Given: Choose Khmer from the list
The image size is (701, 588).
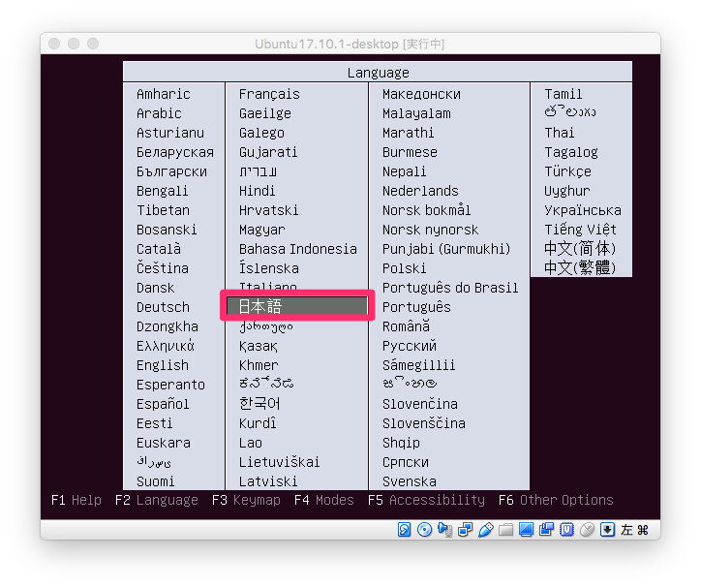Looking at the screenshot, I should click(x=259, y=365).
